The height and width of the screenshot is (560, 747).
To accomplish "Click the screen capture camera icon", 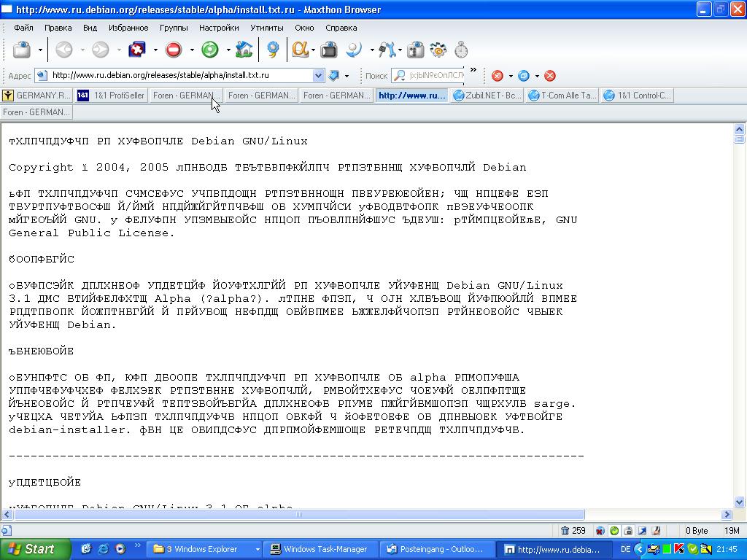I will [x=329, y=50].
